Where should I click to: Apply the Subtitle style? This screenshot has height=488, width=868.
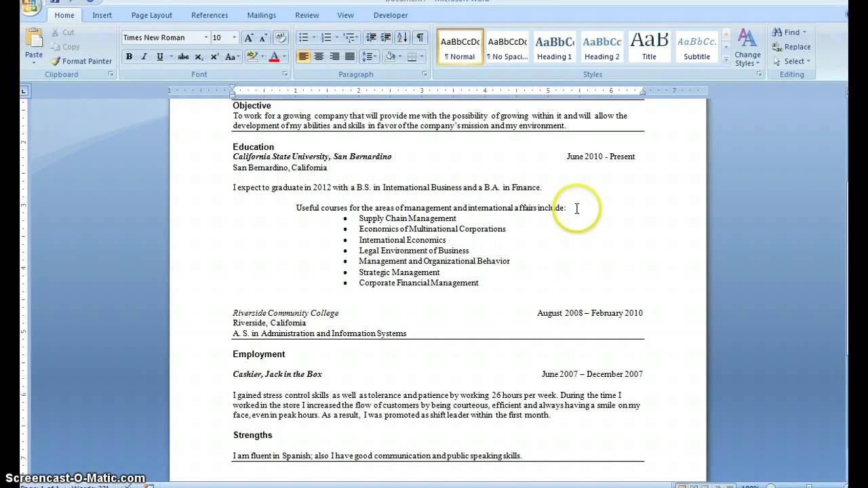(x=696, y=47)
